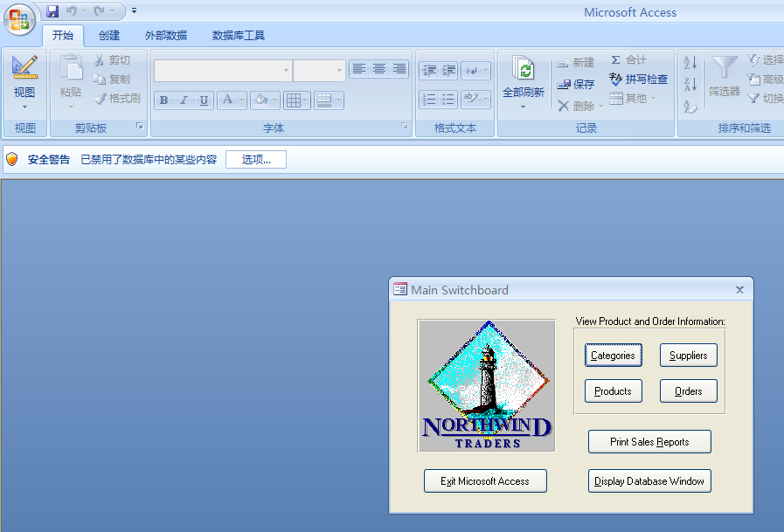Align text left
The height and width of the screenshot is (532, 784).
coord(359,69)
